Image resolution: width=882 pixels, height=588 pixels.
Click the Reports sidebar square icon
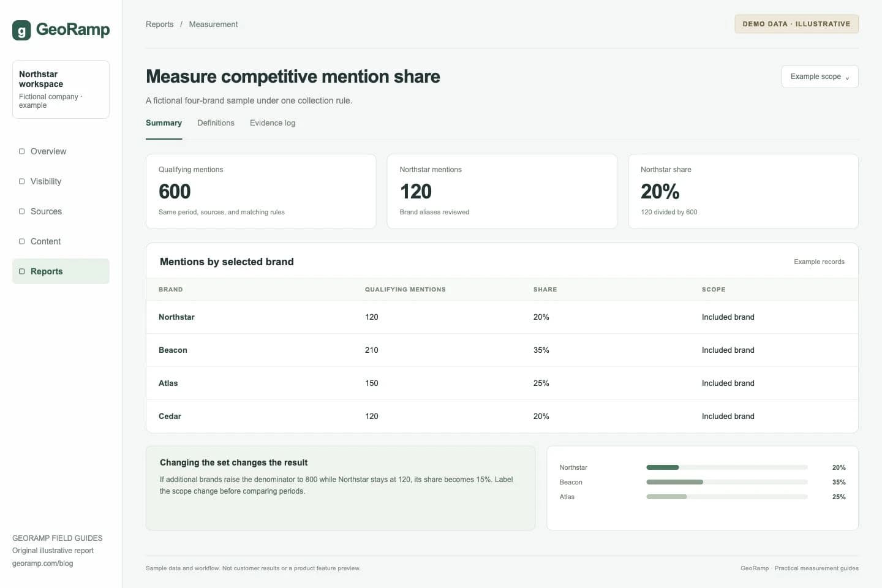tap(22, 271)
